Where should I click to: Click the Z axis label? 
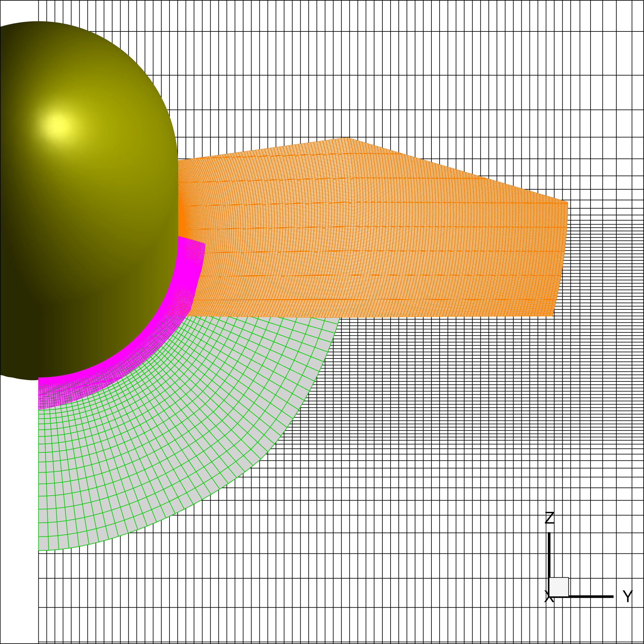[549, 518]
